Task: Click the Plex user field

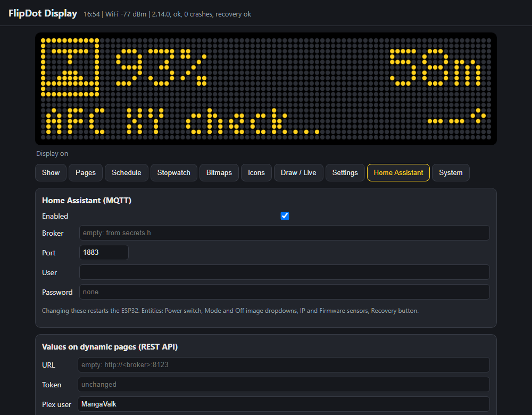Action: pyautogui.click(x=284, y=404)
